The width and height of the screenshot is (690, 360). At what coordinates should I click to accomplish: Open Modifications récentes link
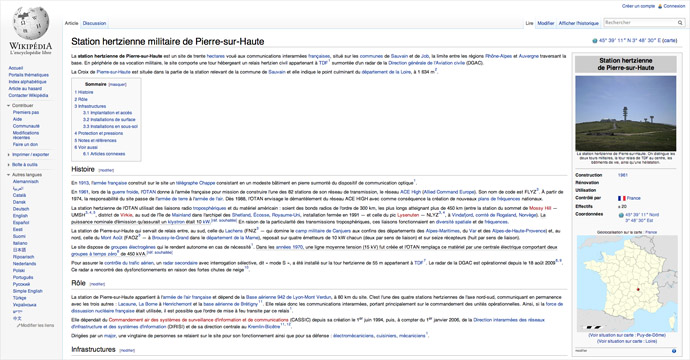[x=26, y=135]
